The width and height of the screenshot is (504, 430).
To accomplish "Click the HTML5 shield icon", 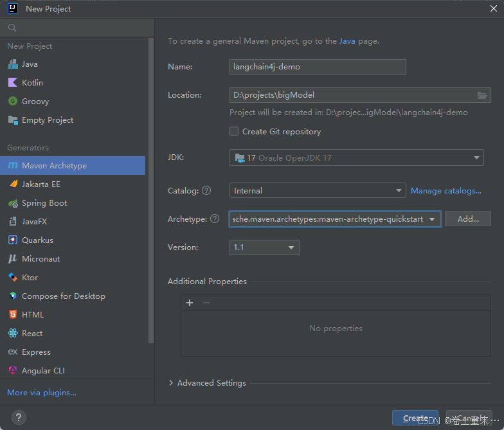I will tap(13, 315).
